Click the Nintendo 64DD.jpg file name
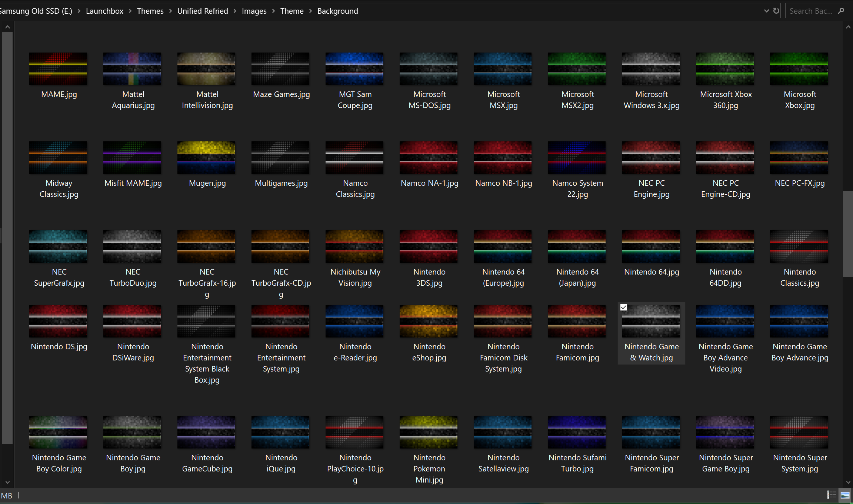853x504 pixels. pyautogui.click(x=726, y=278)
